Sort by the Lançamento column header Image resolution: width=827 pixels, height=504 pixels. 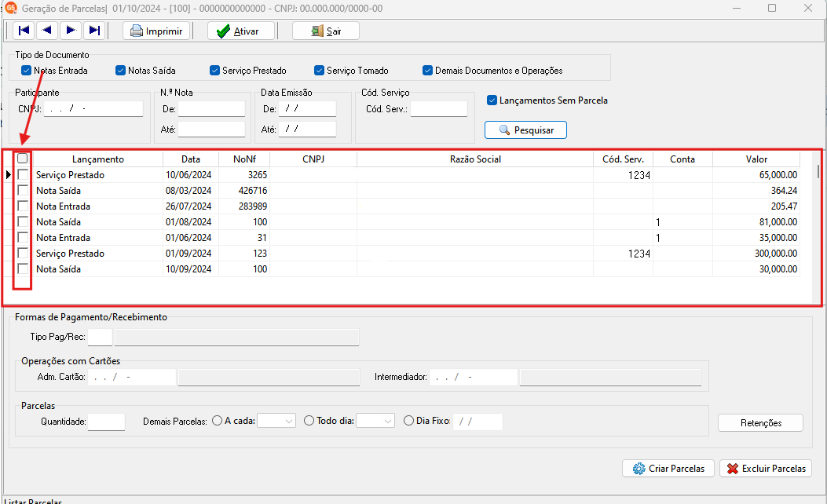(x=98, y=159)
